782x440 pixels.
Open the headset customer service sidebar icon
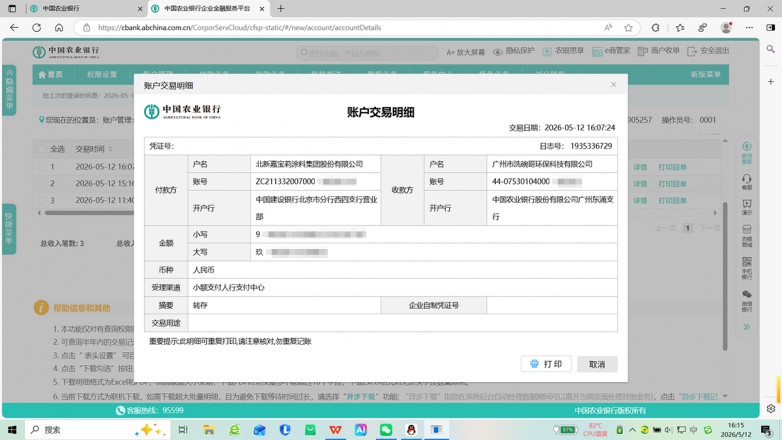pyautogui.click(x=747, y=182)
